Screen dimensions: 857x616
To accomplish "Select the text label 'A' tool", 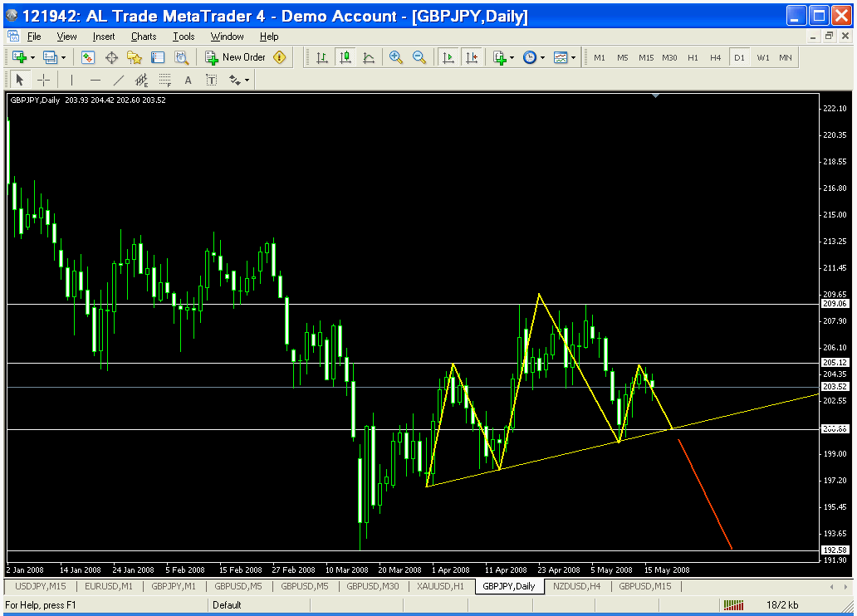I will coord(188,80).
